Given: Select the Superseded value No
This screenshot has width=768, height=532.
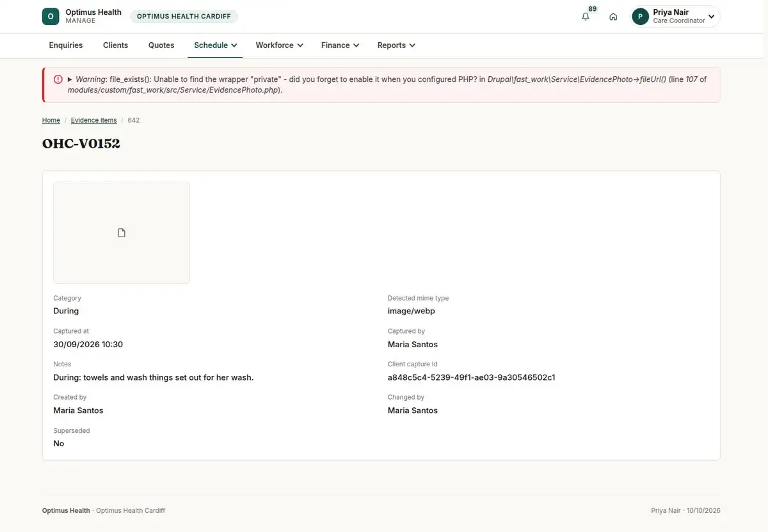Looking at the screenshot, I should pyautogui.click(x=59, y=444).
